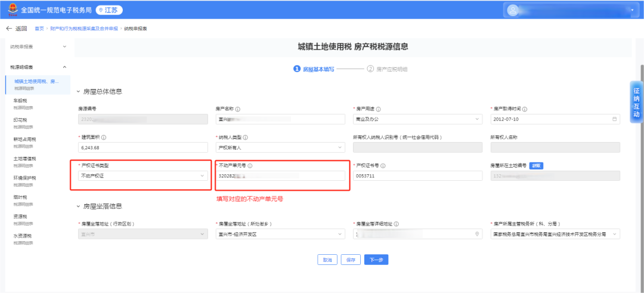644x293 pixels.
Task: Click the 保存 button
Action: [351, 260]
